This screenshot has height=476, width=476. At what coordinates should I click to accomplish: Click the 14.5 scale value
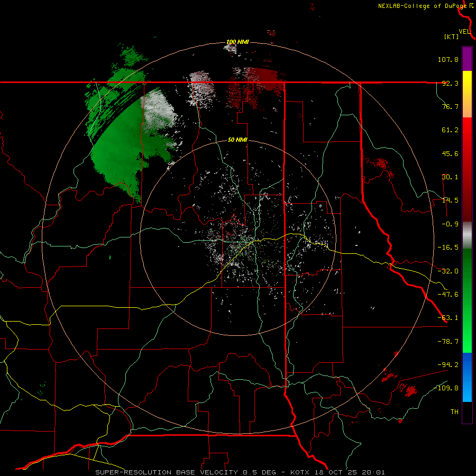pyautogui.click(x=450, y=200)
